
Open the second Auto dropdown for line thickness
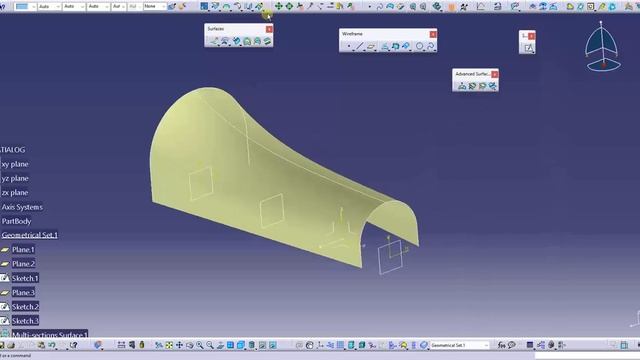coord(82,7)
